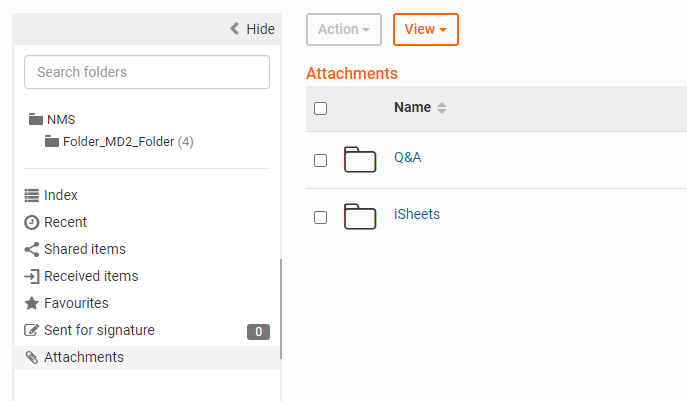Tick the select-all checkbox in header

[x=320, y=108]
